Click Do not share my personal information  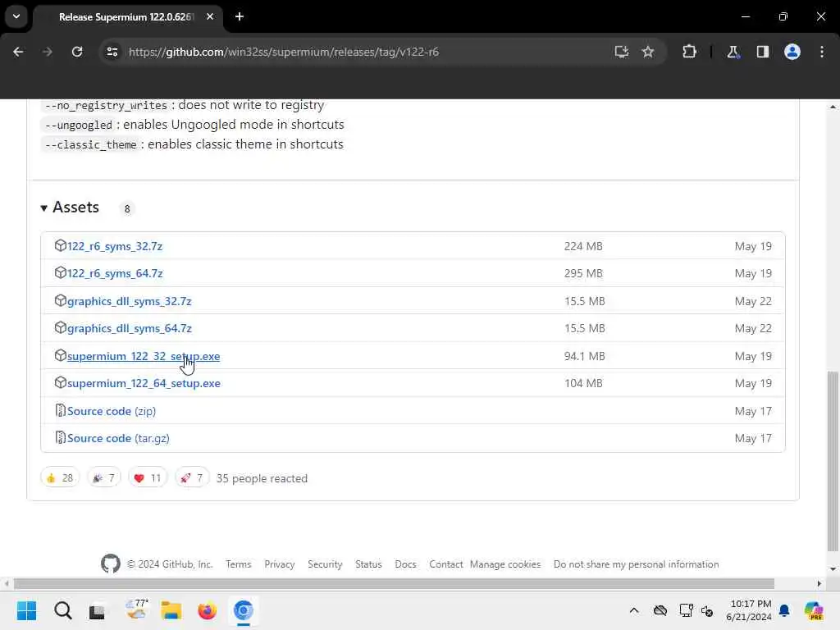click(x=636, y=564)
